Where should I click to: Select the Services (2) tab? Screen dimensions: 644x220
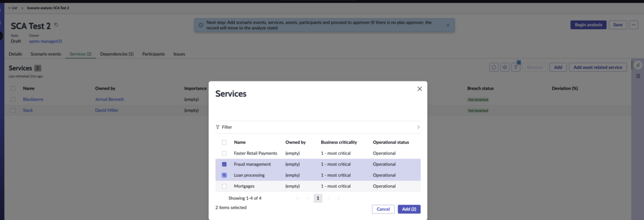[80, 54]
